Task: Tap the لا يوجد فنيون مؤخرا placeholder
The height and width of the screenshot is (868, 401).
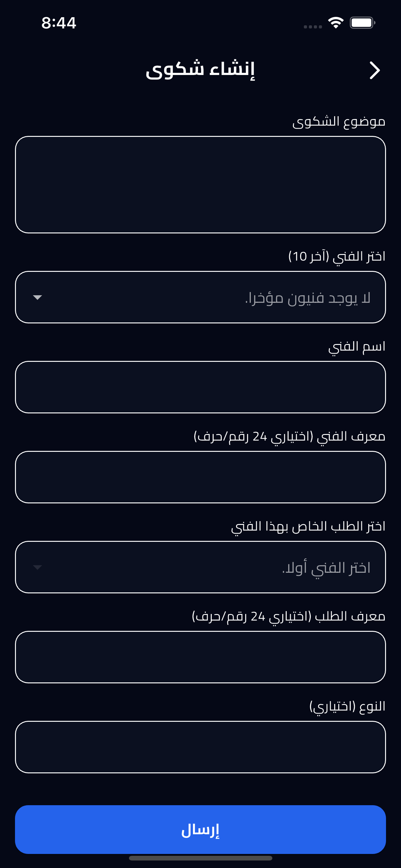Action: (308, 298)
